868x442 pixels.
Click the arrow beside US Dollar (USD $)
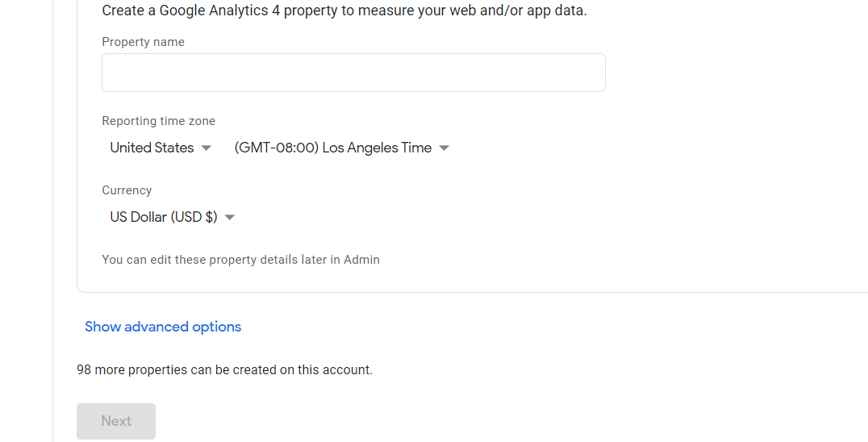[230, 218]
